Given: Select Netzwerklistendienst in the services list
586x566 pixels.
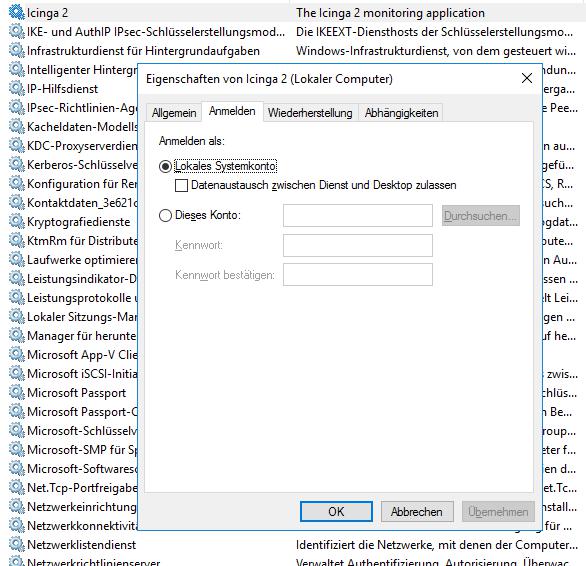Looking at the screenshot, I should (81, 545).
